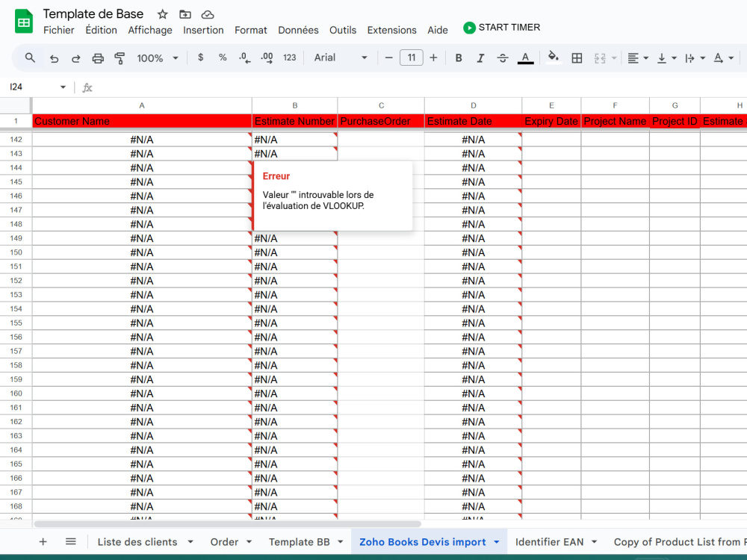Viewport: 747px width, 560px height.
Task: Check the cloud save status icon
Action: 207,14
